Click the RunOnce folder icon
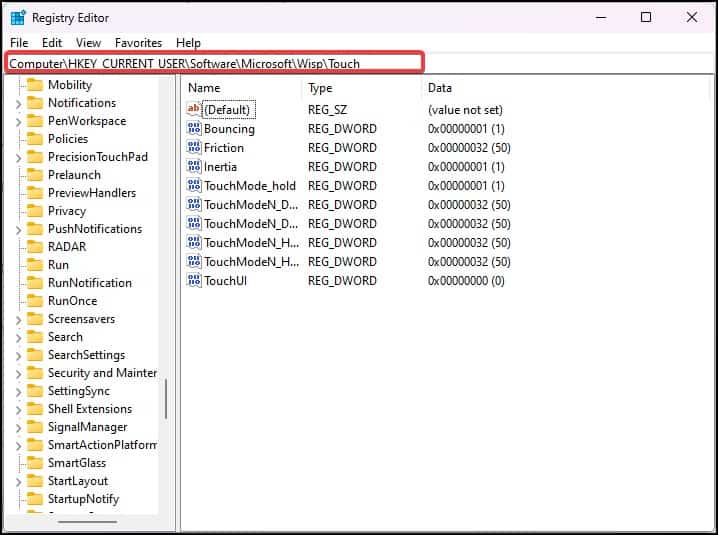718x535 pixels. 35,301
